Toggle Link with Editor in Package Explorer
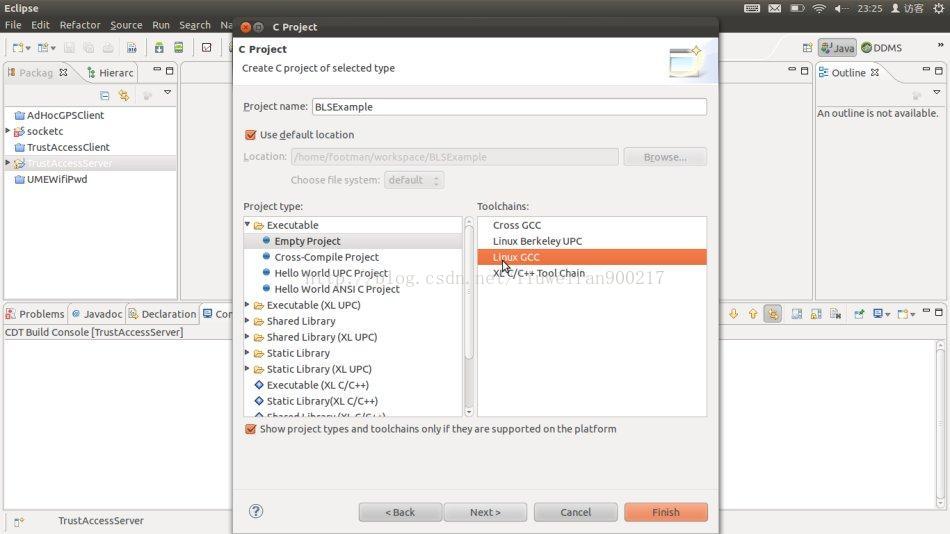The width and height of the screenshot is (950, 534). 124,95
